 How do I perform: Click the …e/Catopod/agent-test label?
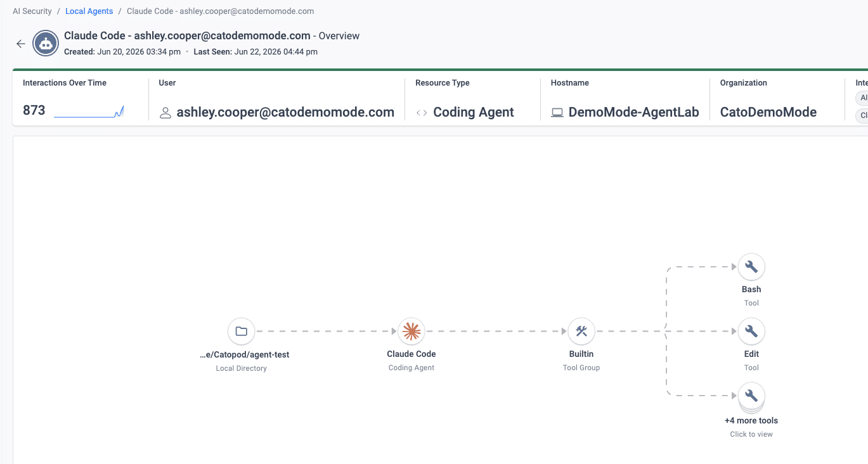tap(244, 355)
